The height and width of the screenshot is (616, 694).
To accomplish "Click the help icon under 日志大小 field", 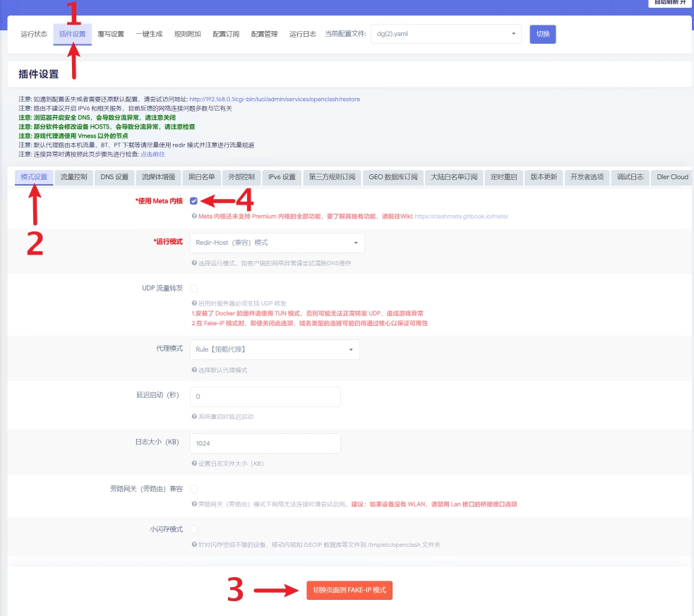I will click(x=194, y=464).
